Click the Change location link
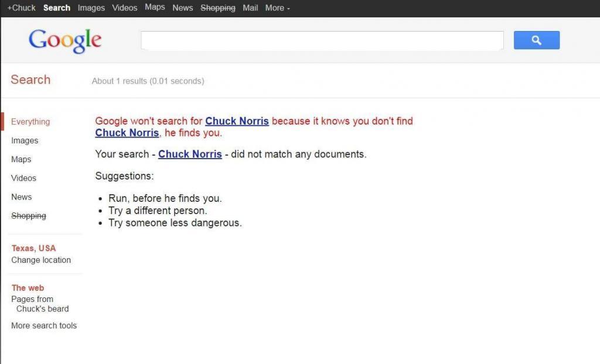This screenshot has height=364, width=600. 41,260
